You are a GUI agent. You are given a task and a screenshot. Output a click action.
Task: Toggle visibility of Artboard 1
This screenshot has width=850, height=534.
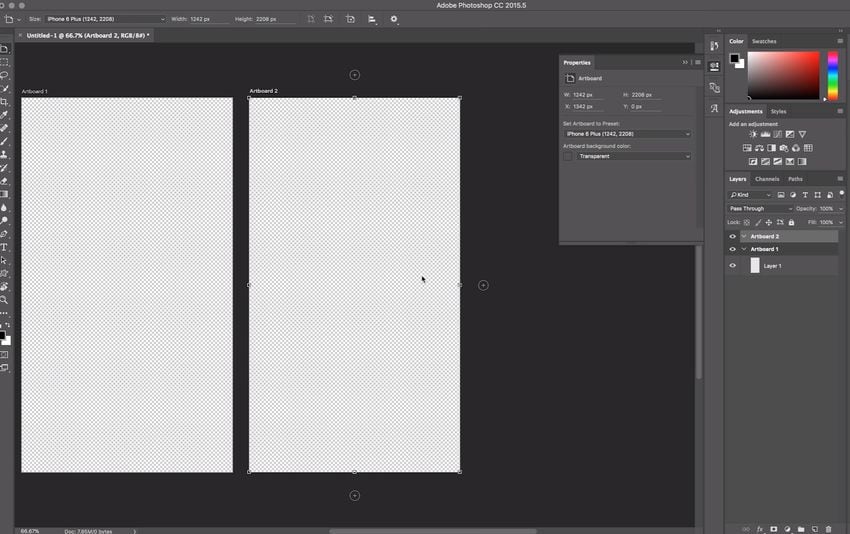tap(732, 249)
